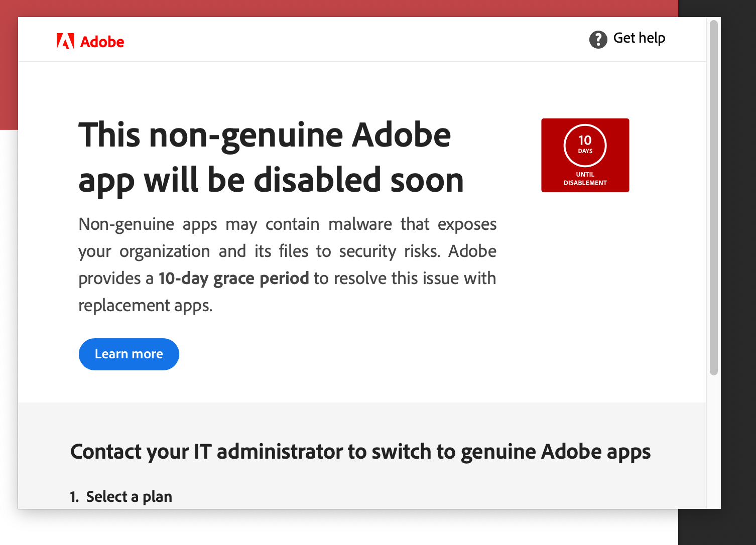Click the circular countdown graphic showing 10

585,146
